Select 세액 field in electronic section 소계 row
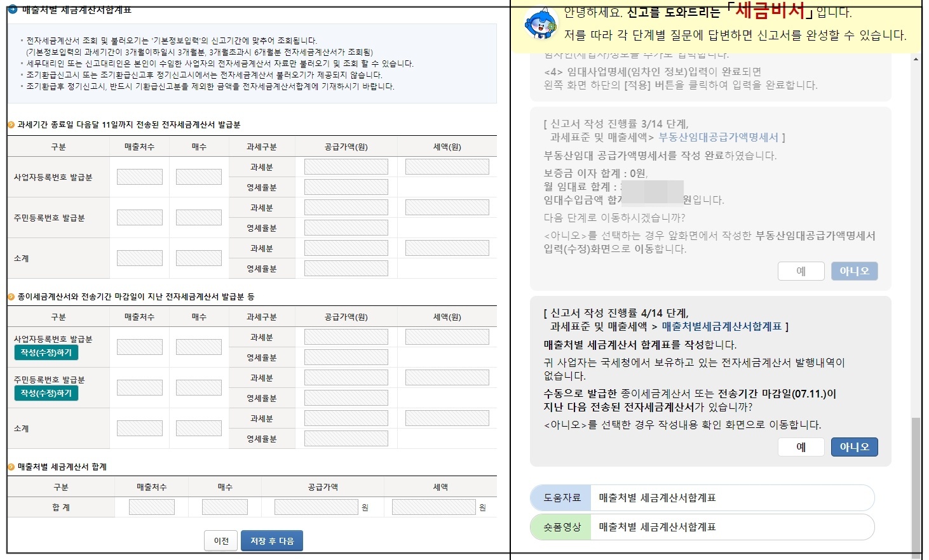Image resolution: width=929 pixels, height=560 pixels. point(447,248)
